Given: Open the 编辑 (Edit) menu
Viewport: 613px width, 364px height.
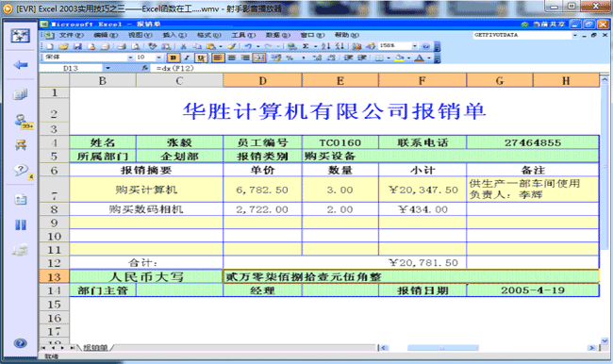Looking at the screenshot, I should (x=106, y=35).
